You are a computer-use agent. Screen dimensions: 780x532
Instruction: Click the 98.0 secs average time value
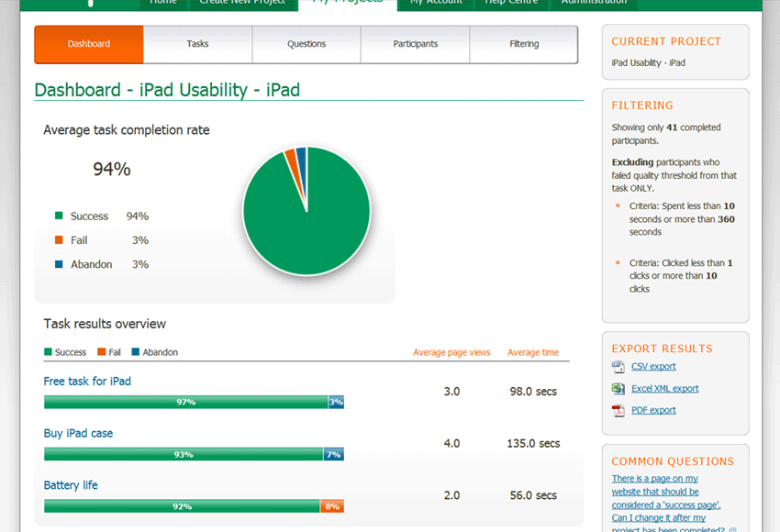[533, 392]
